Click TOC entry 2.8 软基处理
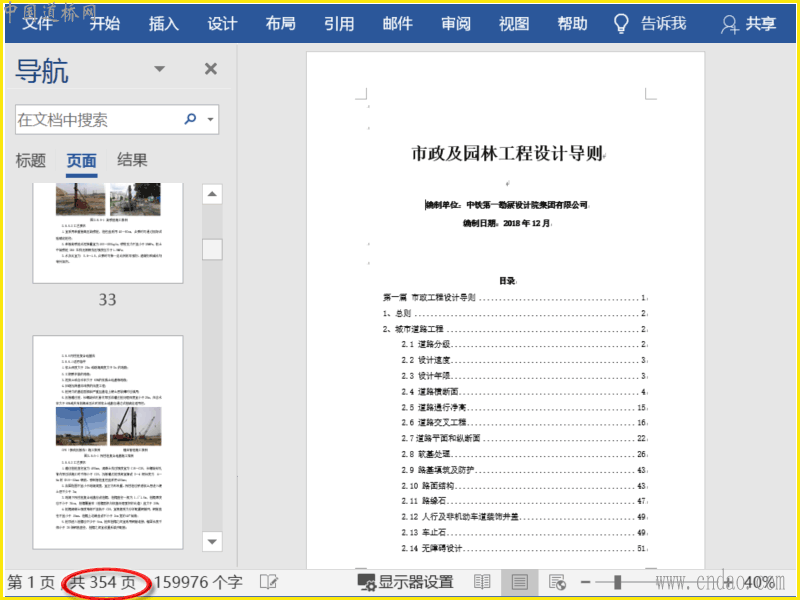The width and height of the screenshot is (800, 600). tap(524, 454)
